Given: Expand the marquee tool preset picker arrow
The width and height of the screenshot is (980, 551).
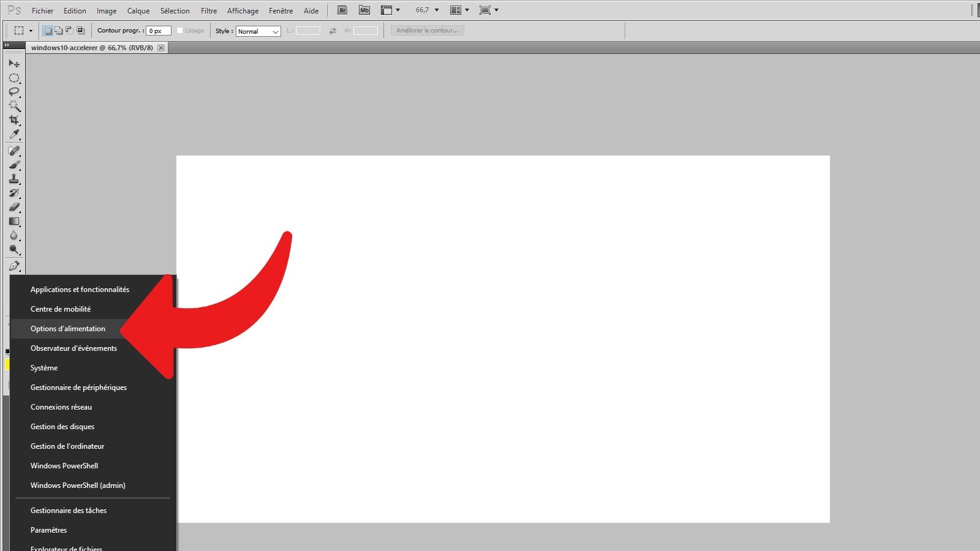Looking at the screenshot, I should (x=31, y=31).
